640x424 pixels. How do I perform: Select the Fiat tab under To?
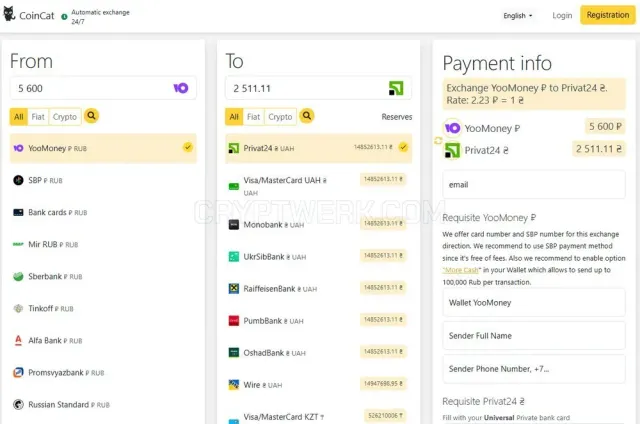click(253, 117)
